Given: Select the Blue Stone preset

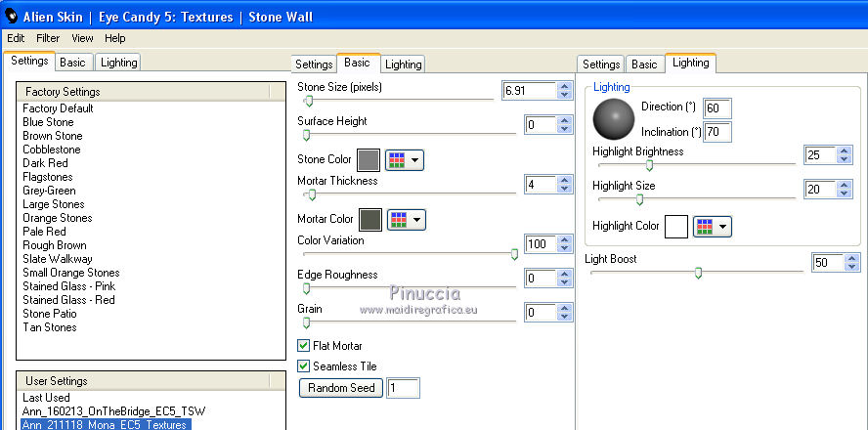Looking at the screenshot, I should pos(48,122).
